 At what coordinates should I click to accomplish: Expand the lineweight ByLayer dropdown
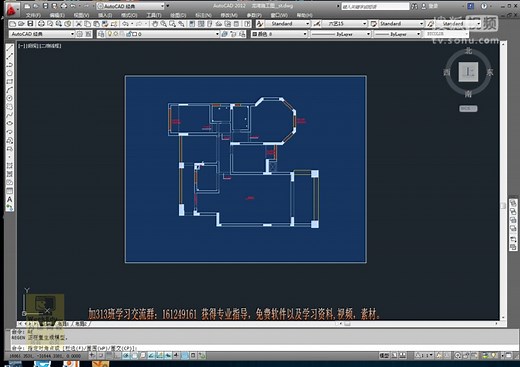click(x=418, y=34)
